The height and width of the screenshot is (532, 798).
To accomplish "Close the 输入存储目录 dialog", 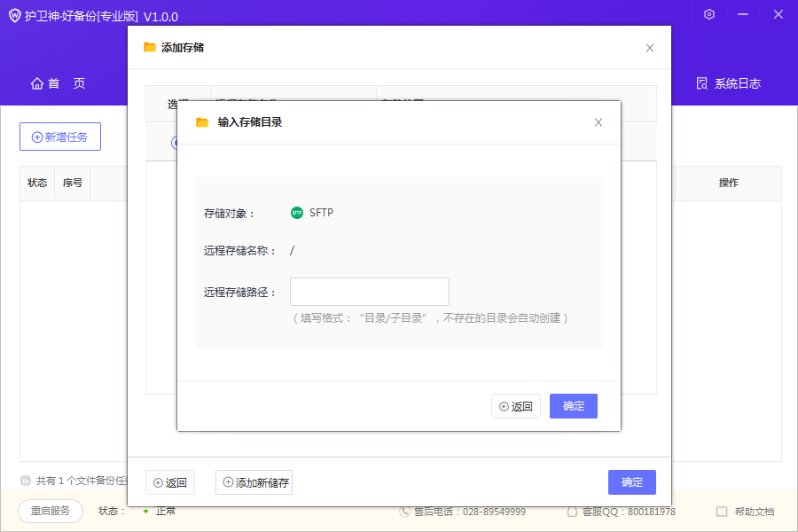I will 598,122.
